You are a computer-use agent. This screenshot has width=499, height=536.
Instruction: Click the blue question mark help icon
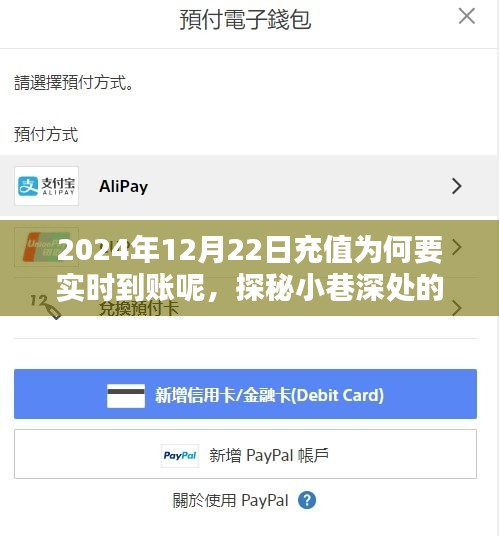(307, 500)
